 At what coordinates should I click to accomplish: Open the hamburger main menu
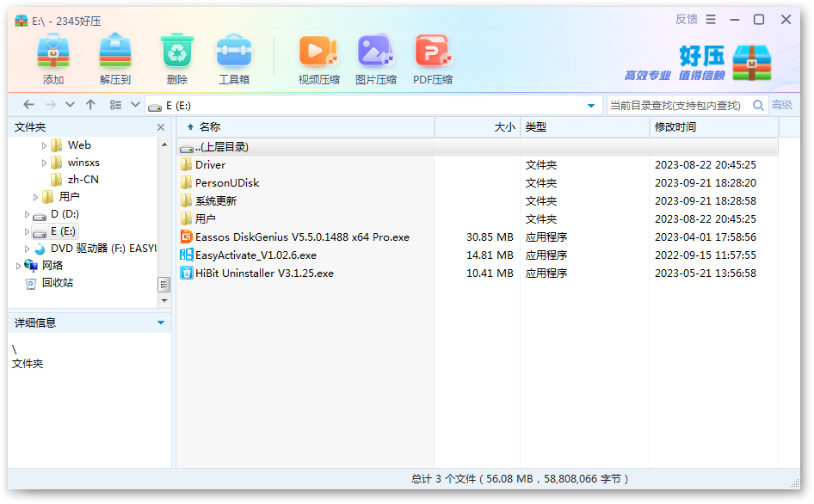click(711, 20)
